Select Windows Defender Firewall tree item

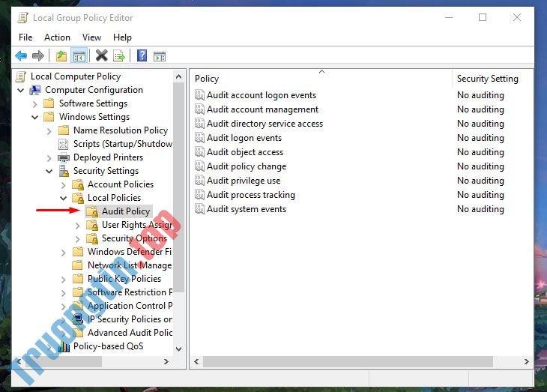click(130, 252)
